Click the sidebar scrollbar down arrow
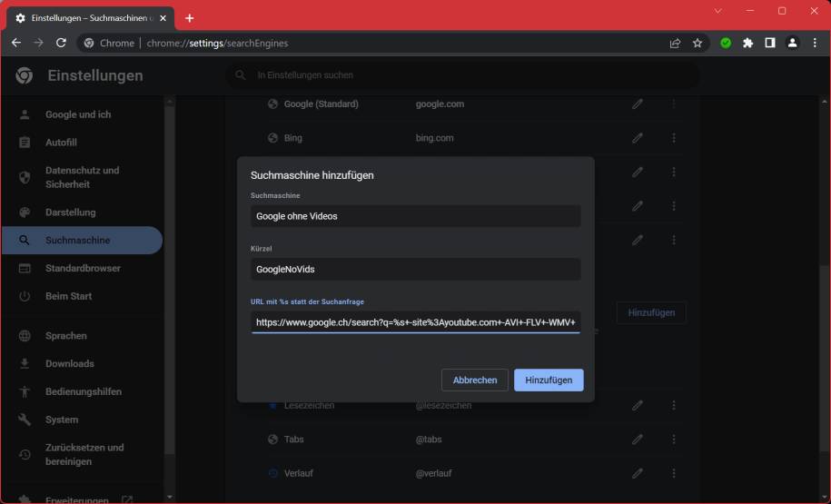Image resolution: width=831 pixels, height=504 pixels. point(170,497)
